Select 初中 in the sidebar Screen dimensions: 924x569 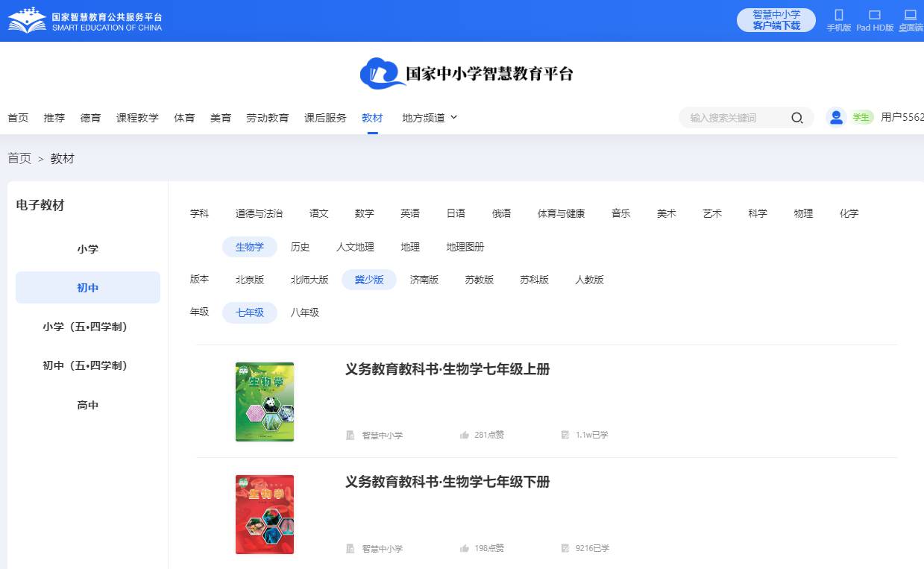(x=88, y=288)
